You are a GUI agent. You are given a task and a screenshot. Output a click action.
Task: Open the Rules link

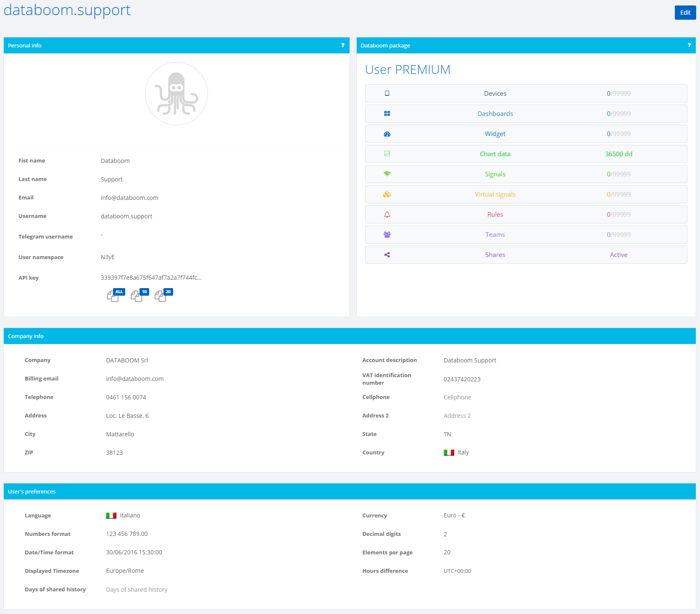495,215
